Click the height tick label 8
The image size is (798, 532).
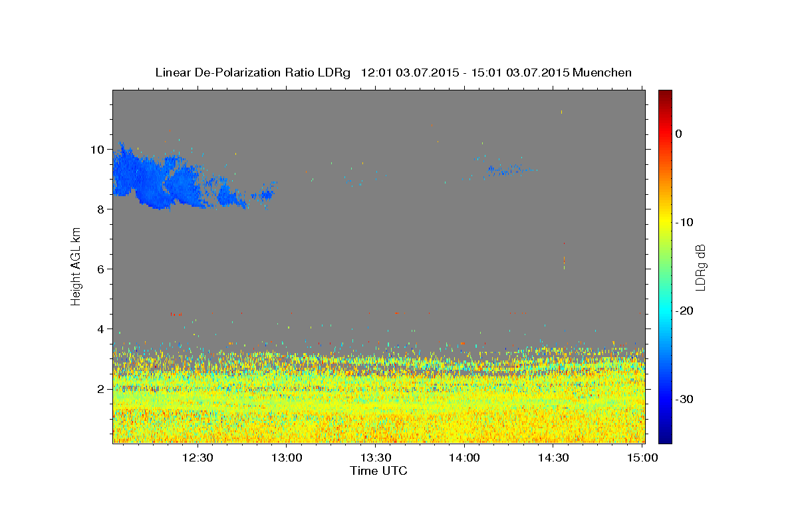pos(101,209)
